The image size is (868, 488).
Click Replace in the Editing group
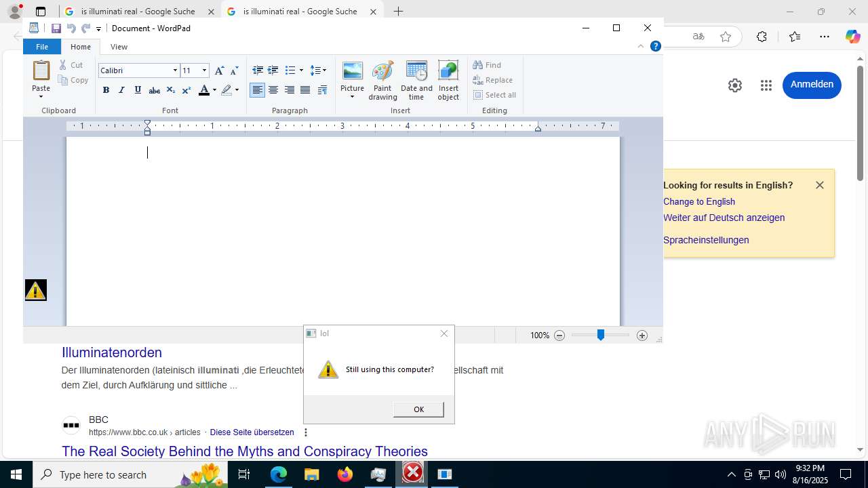[x=492, y=80]
